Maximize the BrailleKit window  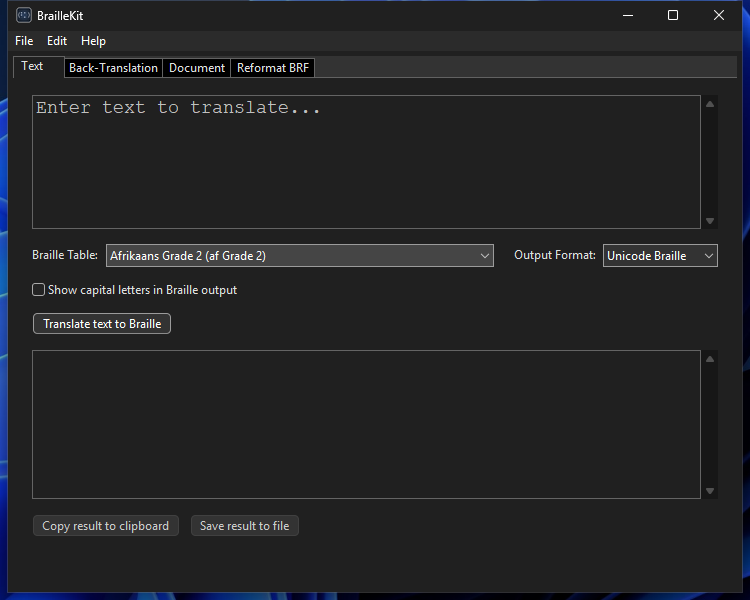click(673, 15)
